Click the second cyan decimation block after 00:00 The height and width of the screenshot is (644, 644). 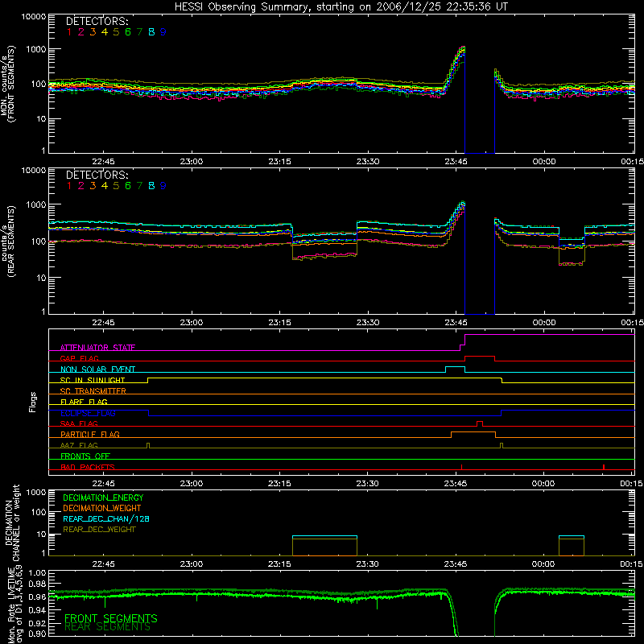pyautogui.click(x=572, y=537)
